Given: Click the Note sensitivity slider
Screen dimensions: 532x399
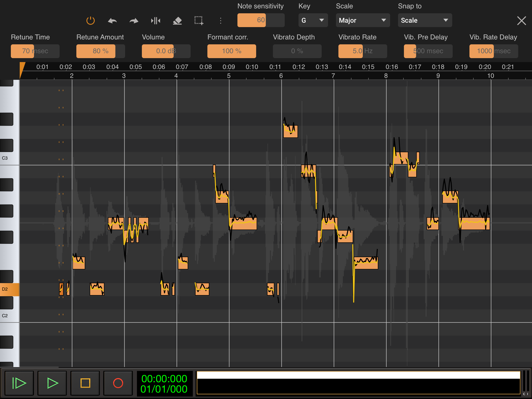Looking at the screenshot, I should tap(261, 20).
